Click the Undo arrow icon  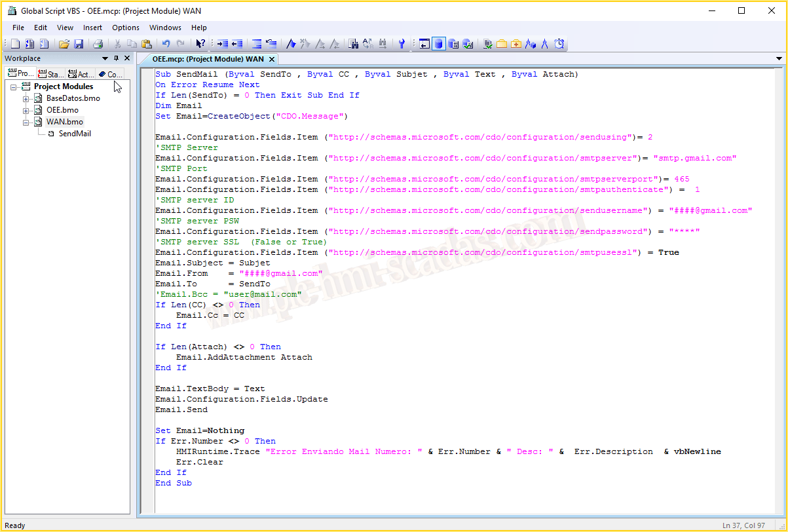click(x=166, y=44)
